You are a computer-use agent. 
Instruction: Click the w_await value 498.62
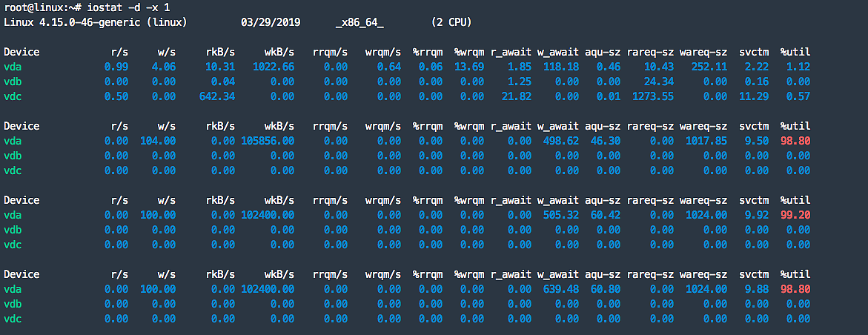click(557, 141)
